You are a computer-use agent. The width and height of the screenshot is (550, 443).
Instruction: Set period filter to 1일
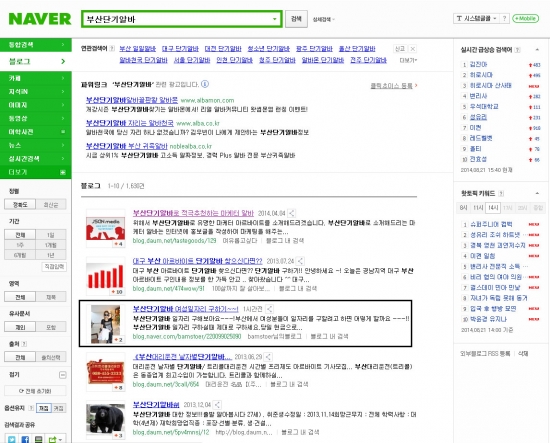tap(51, 235)
